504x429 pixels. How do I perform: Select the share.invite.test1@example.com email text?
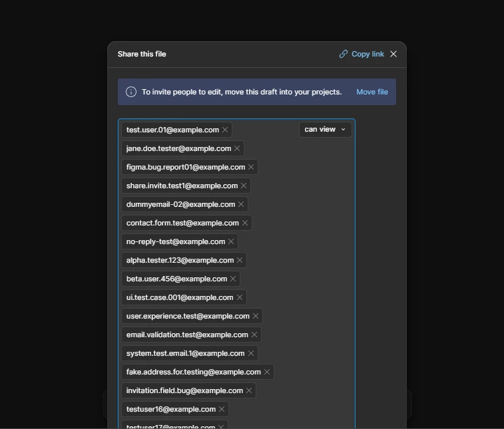pos(182,186)
